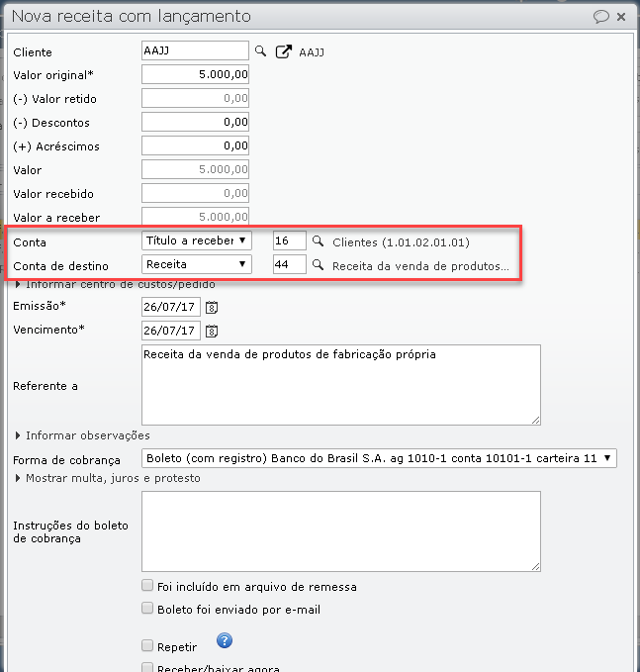This screenshot has height=672, width=640.
Task: Search destination account magnifier next to 44
Action: pos(318,265)
